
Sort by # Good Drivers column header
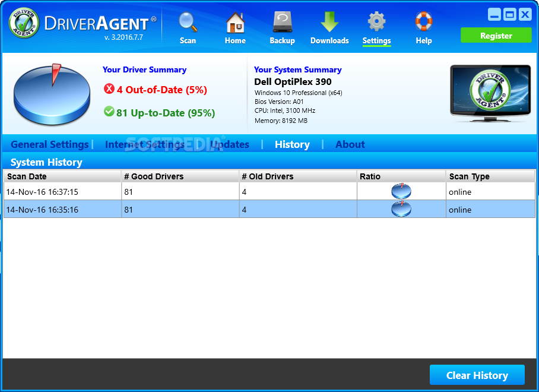pyautogui.click(x=180, y=176)
